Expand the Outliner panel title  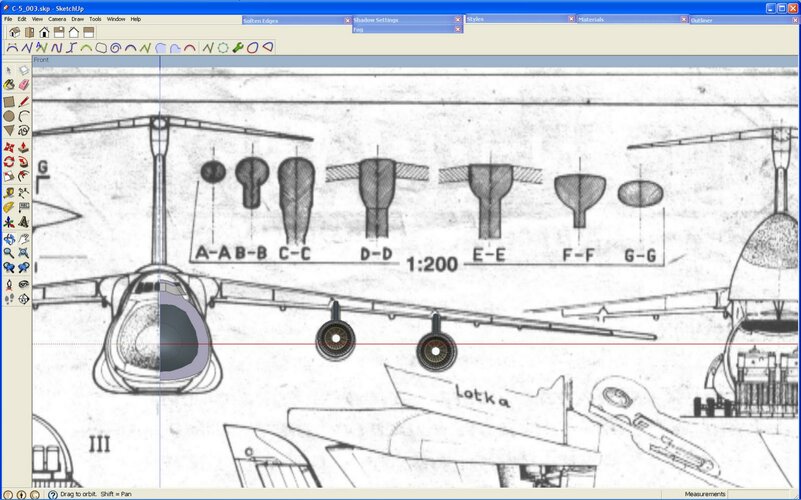(x=701, y=20)
